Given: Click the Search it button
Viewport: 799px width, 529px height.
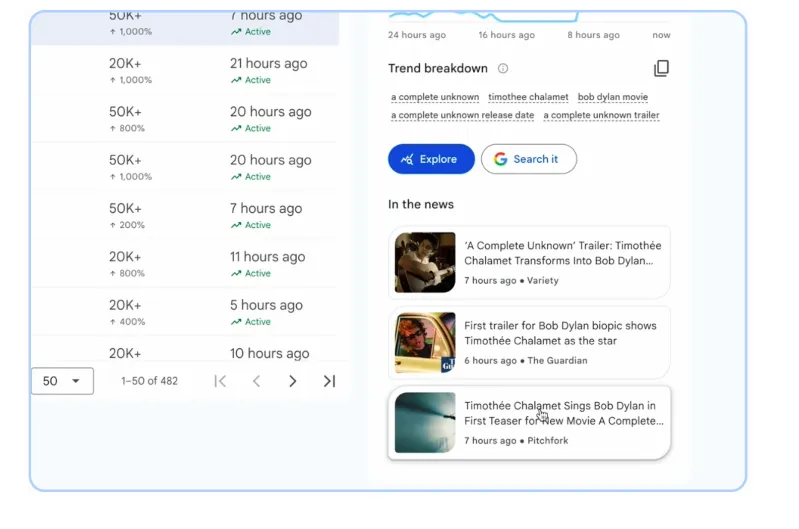Looking at the screenshot, I should [529, 159].
